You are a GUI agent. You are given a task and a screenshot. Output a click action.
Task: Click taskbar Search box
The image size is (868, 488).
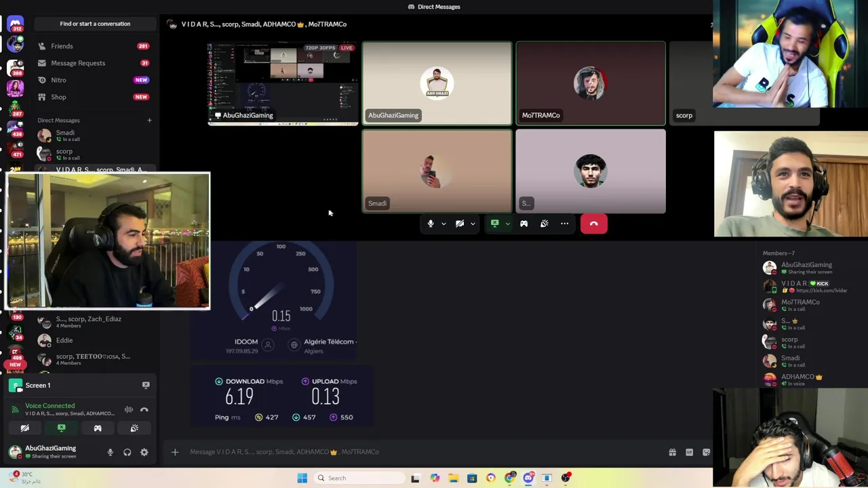(x=359, y=478)
